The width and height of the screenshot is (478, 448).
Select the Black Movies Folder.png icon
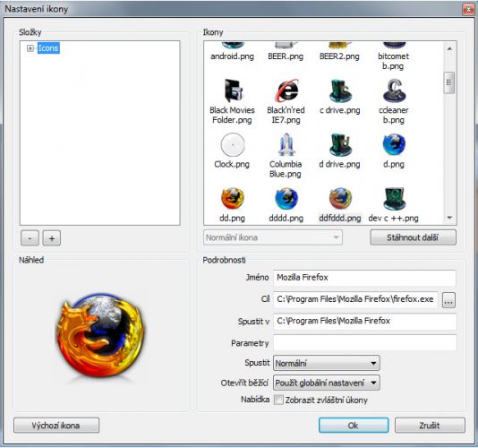click(x=233, y=90)
